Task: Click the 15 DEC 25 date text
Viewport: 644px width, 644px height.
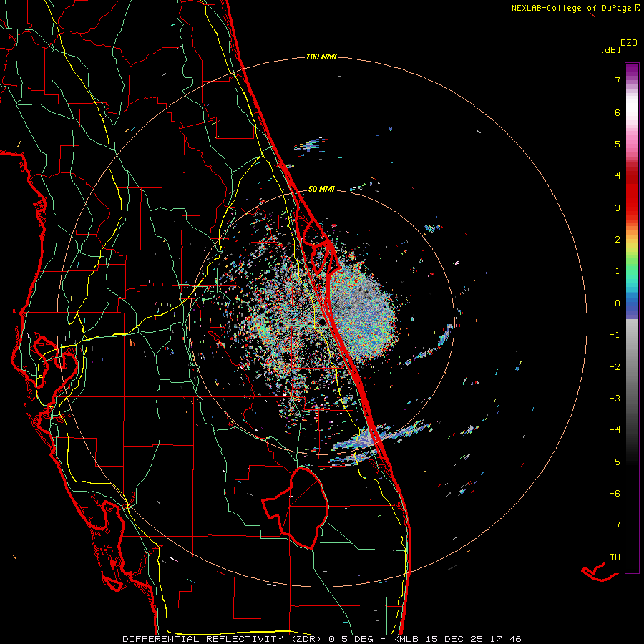Action: point(454,639)
